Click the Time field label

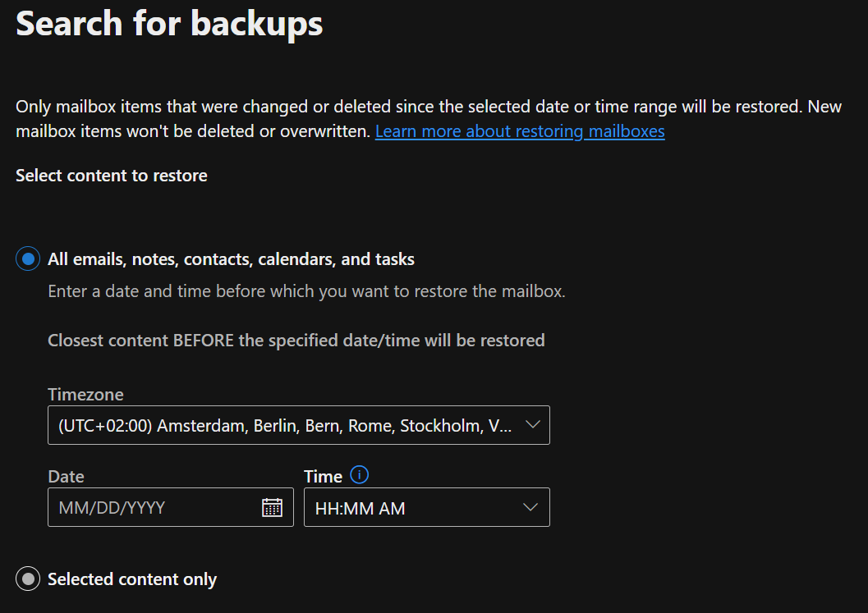click(x=324, y=476)
